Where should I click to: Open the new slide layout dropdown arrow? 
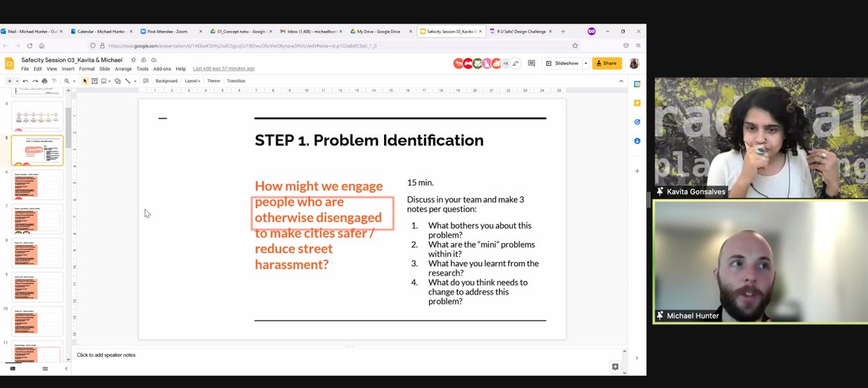16,81
